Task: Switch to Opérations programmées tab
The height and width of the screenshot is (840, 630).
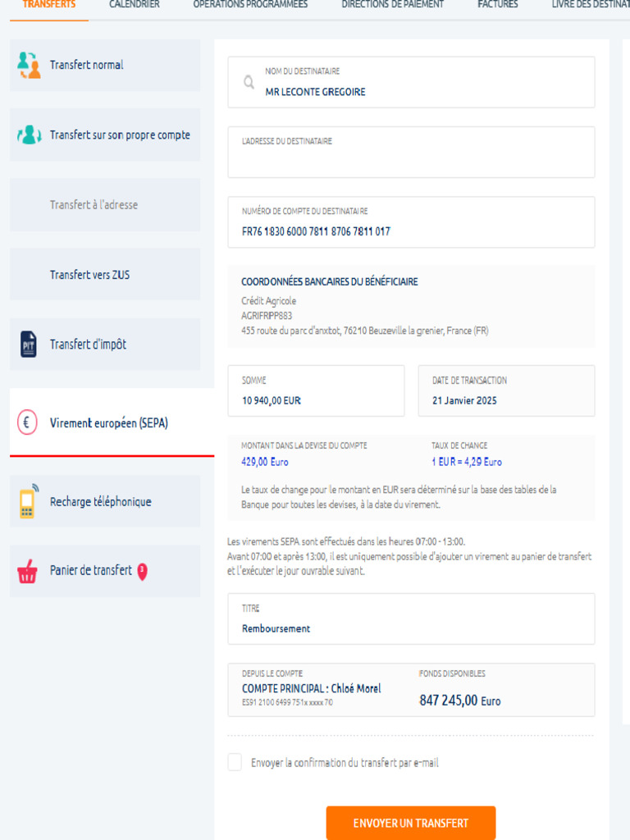Action: (250, 5)
